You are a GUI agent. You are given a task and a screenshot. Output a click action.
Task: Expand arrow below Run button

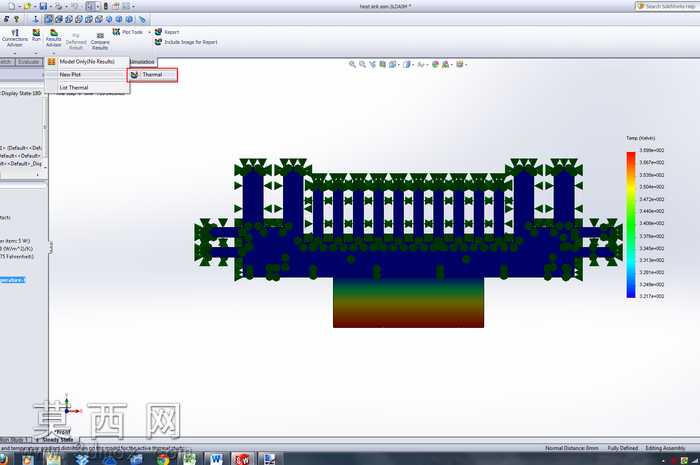pos(36,53)
